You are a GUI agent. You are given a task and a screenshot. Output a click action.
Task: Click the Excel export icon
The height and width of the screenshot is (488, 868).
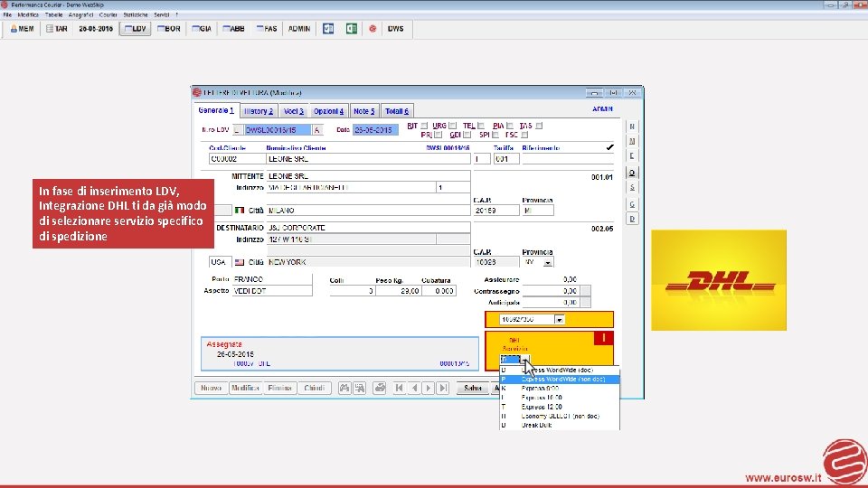[352, 29]
